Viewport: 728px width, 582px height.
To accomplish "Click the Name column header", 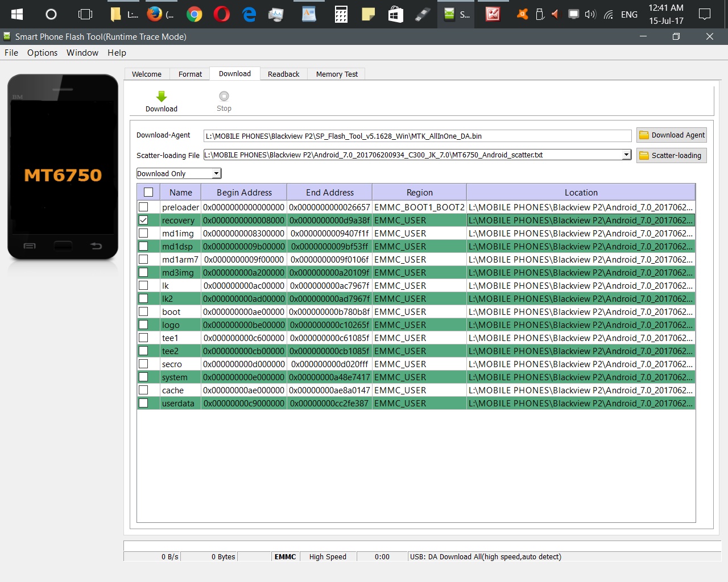I will [181, 193].
